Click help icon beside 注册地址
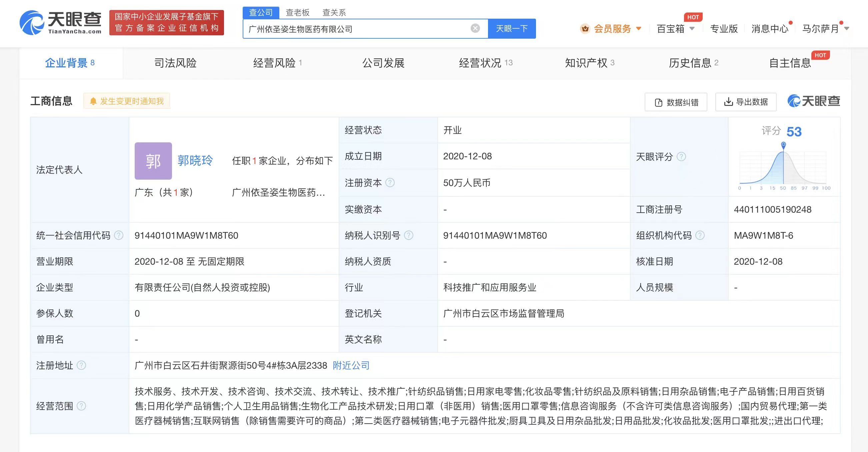The width and height of the screenshot is (868, 452). pos(81,365)
